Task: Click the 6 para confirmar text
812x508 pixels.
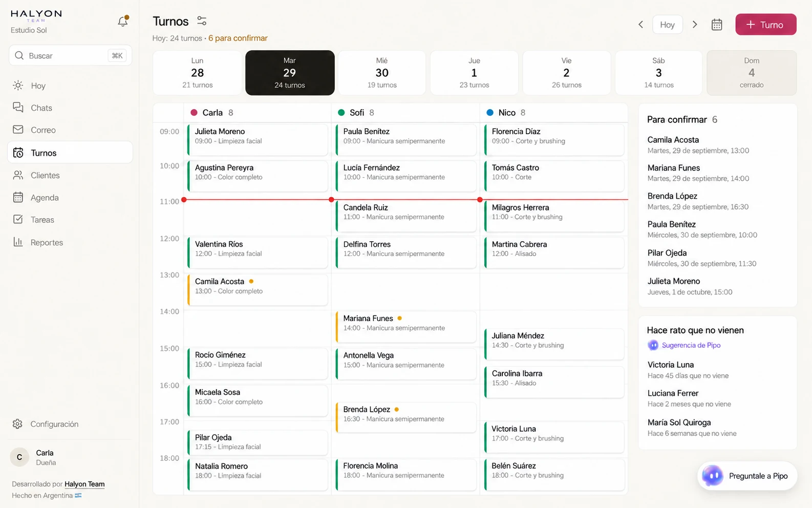Action: point(238,38)
